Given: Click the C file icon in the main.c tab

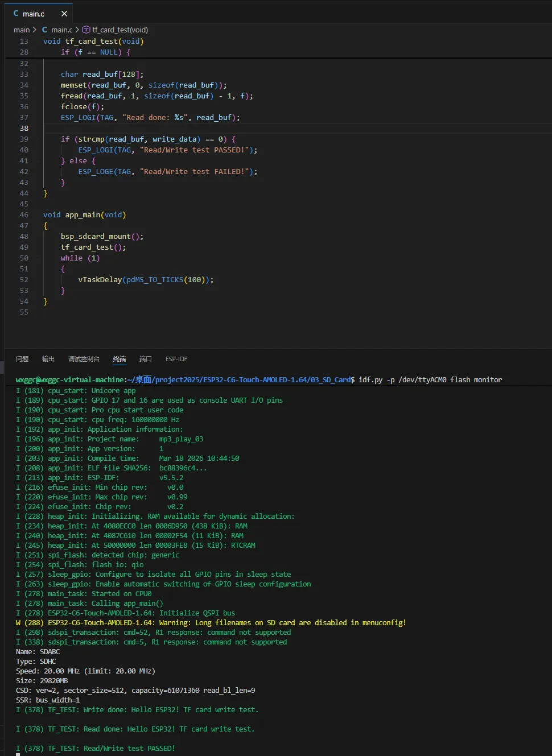Looking at the screenshot, I should pos(16,14).
